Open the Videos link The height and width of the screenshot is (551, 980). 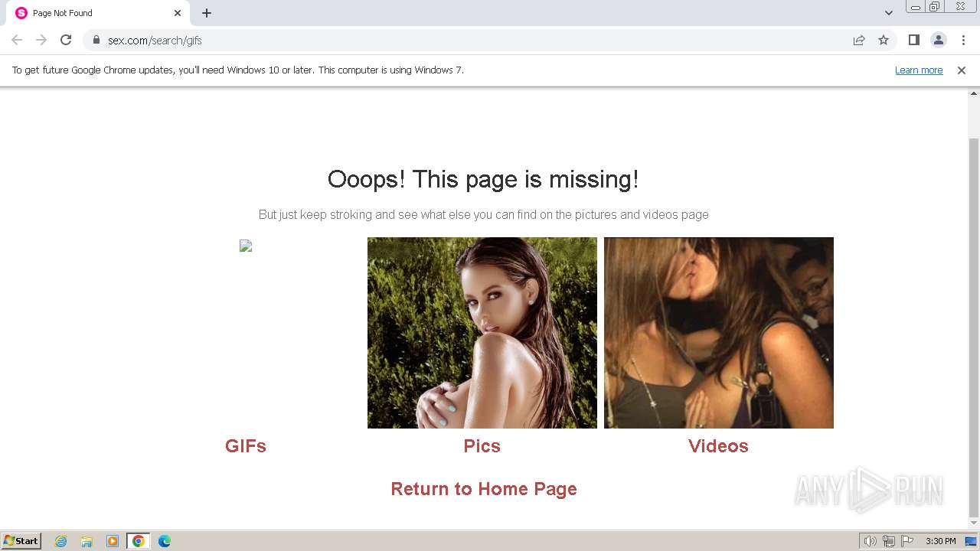coord(718,446)
